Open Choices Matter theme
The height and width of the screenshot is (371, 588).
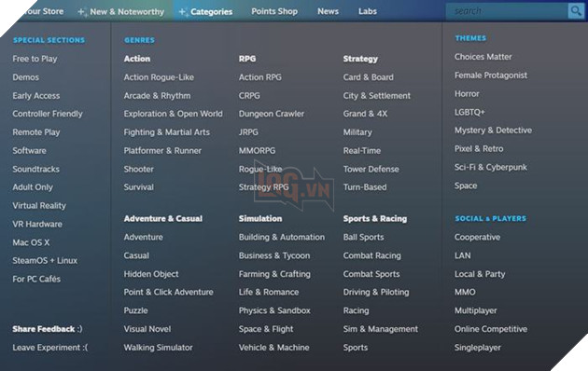[483, 57]
